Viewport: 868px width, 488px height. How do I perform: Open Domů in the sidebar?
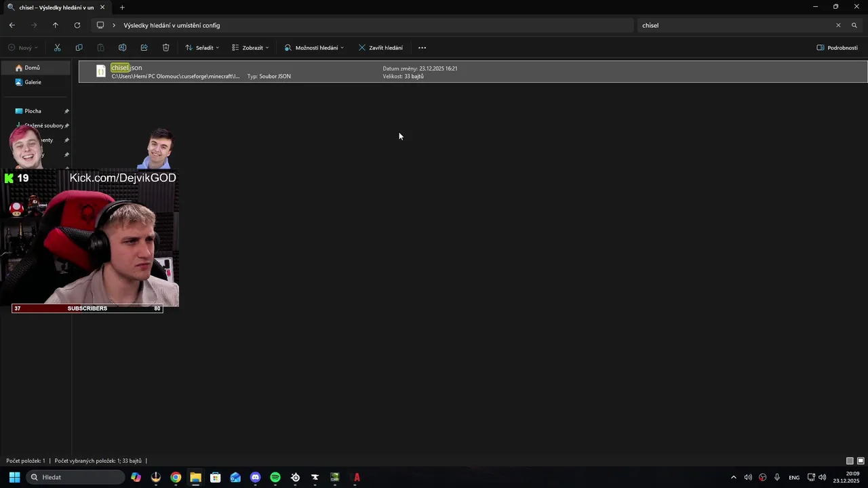[36, 68]
